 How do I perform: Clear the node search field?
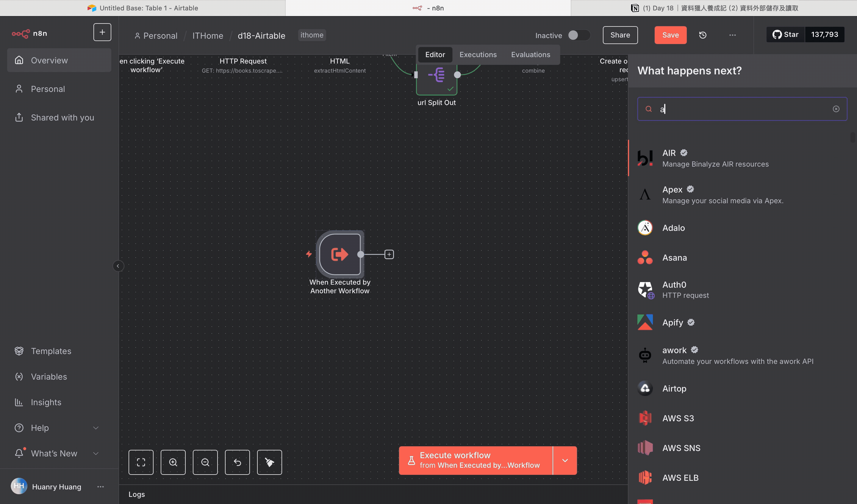836,109
